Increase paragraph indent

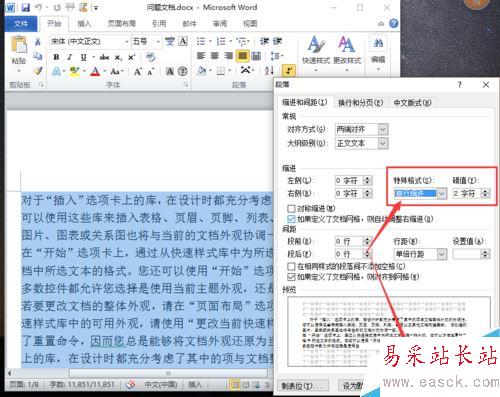[x=277, y=41]
